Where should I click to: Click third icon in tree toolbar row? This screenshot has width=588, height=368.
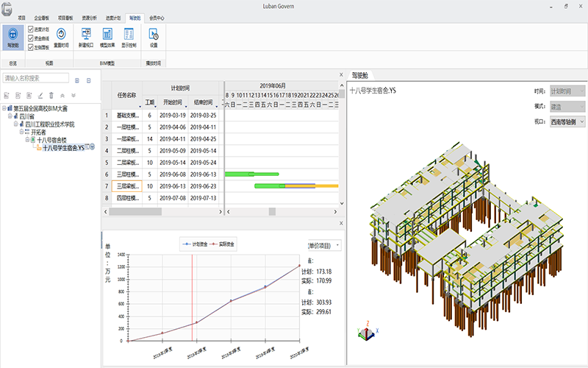click(29, 96)
